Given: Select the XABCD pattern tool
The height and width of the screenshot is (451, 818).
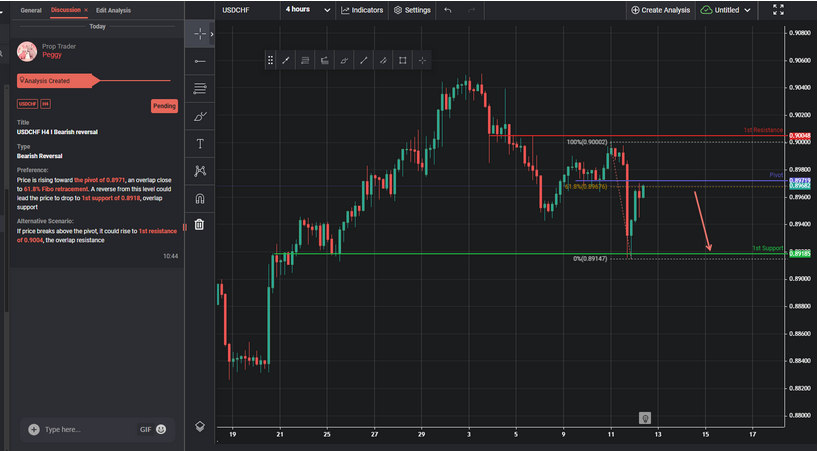Looking at the screenshot, I should (200, 170).
